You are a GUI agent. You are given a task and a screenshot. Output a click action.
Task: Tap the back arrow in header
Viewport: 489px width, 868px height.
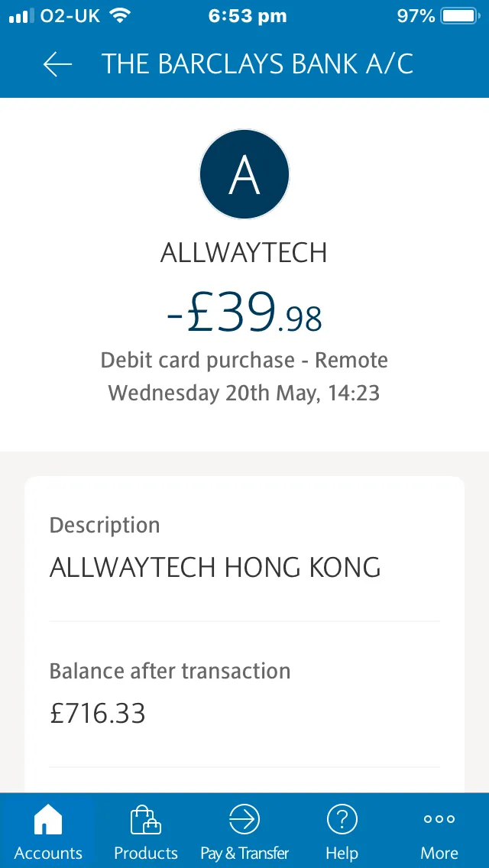[57, 64]
